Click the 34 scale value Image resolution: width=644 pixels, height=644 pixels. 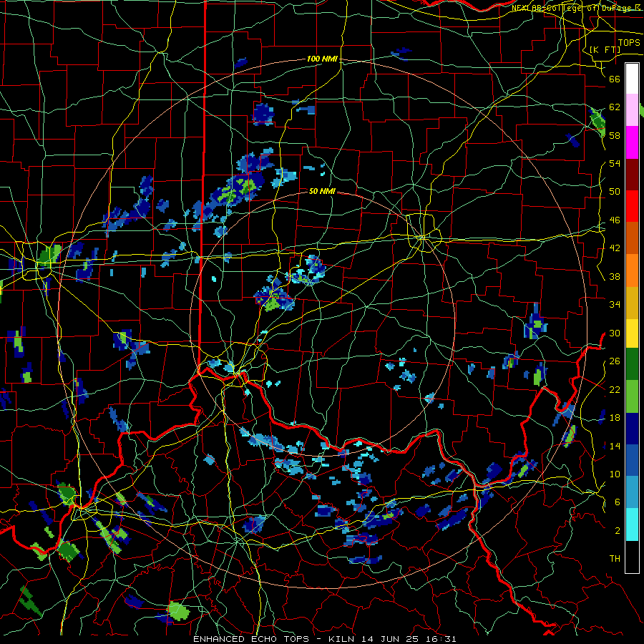coord(615,305)
